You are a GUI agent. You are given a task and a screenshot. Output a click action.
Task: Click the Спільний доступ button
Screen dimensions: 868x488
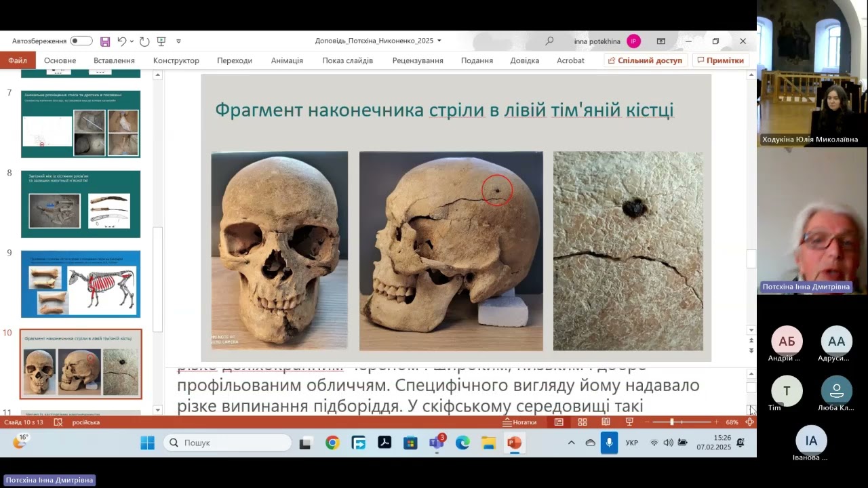(646, 60)
